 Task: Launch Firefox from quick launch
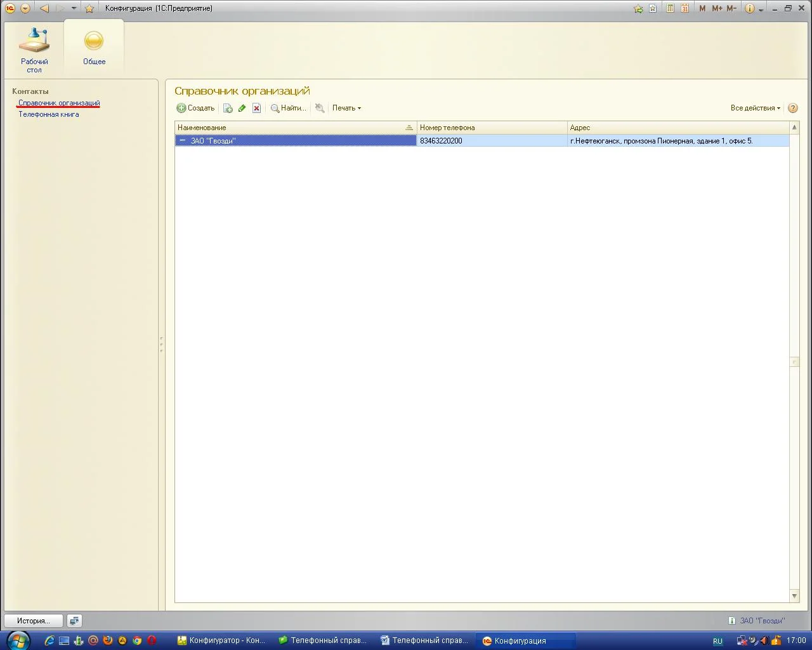click(108, 640)
